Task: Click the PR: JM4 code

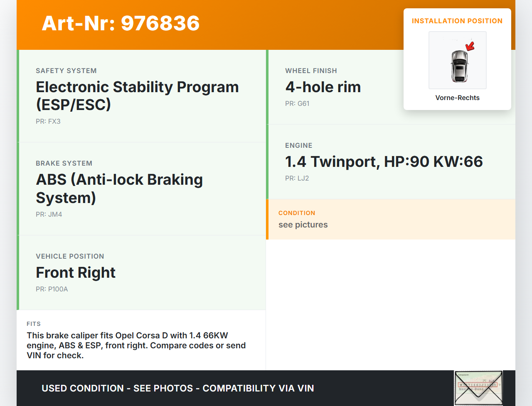Action: point(49,215)
